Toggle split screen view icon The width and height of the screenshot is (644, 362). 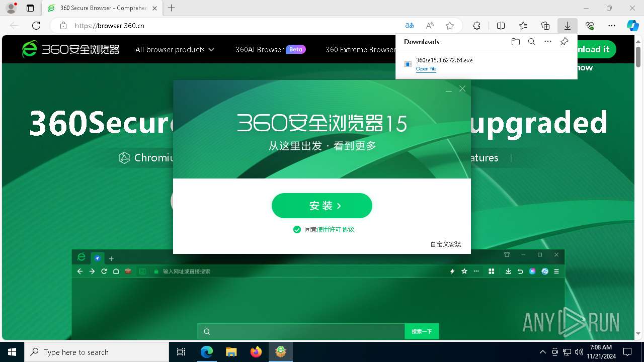(x=501, y=26)
